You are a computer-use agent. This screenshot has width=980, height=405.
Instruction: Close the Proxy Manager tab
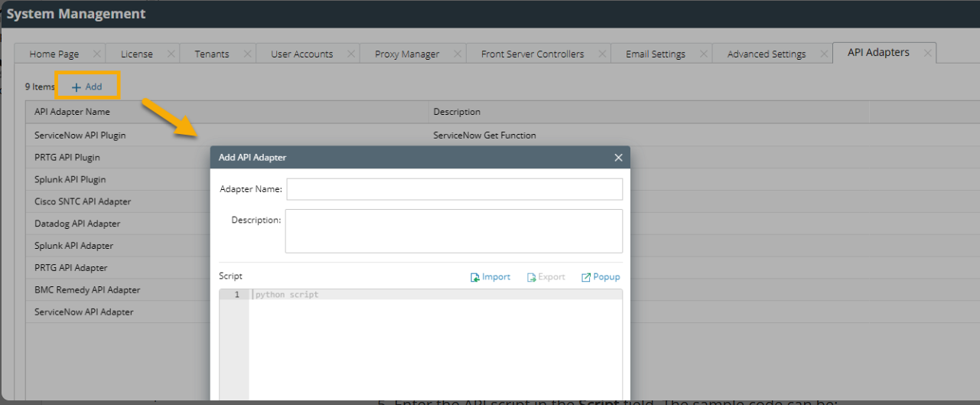(x=457, y=54)
